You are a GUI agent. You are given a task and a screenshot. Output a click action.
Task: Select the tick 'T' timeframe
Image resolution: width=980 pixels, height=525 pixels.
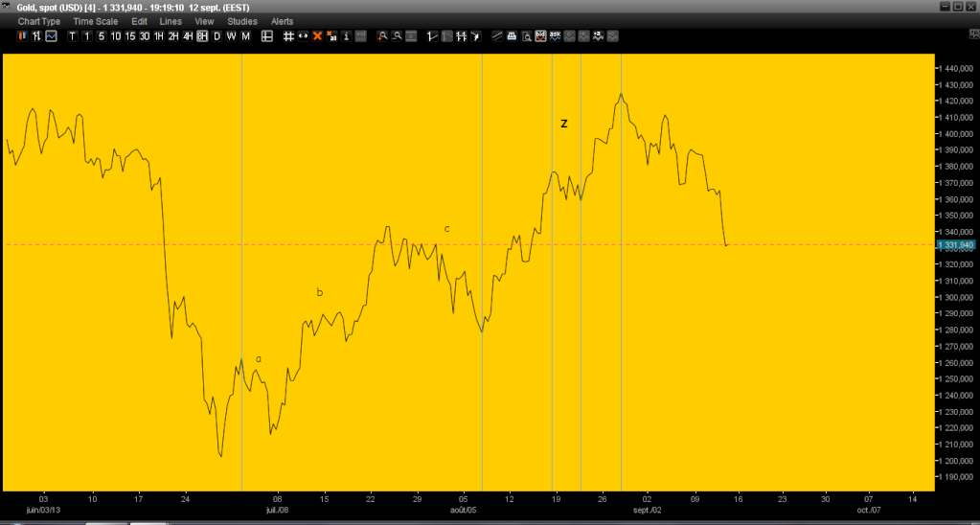pyautogui.click(x=73, y=36)
